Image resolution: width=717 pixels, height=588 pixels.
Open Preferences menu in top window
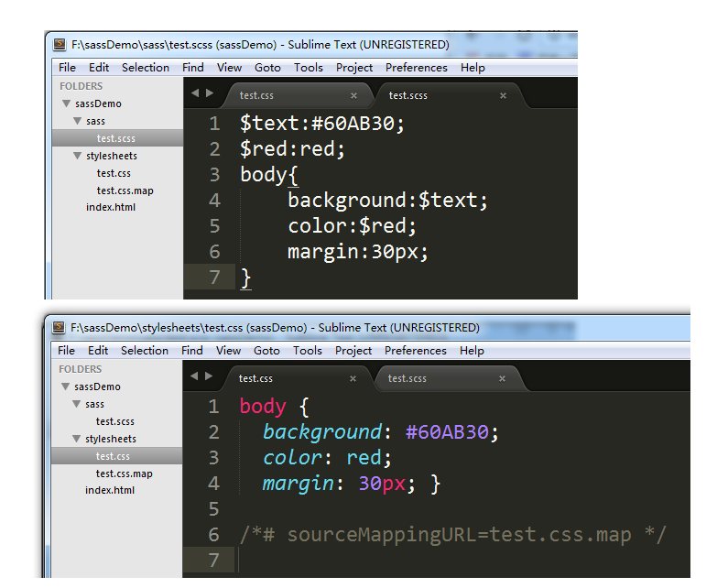tap(416, 68)
